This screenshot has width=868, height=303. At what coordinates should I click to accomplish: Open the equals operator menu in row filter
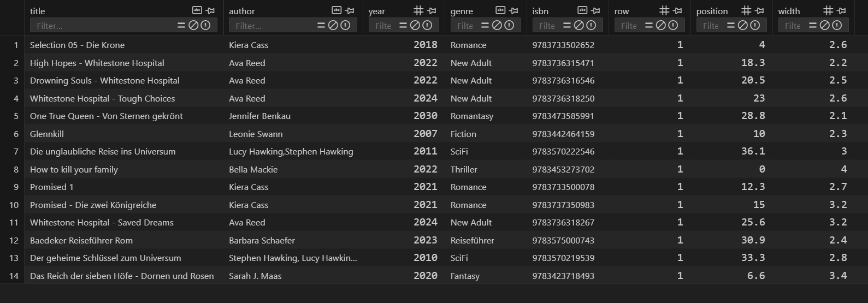(649, 25)
